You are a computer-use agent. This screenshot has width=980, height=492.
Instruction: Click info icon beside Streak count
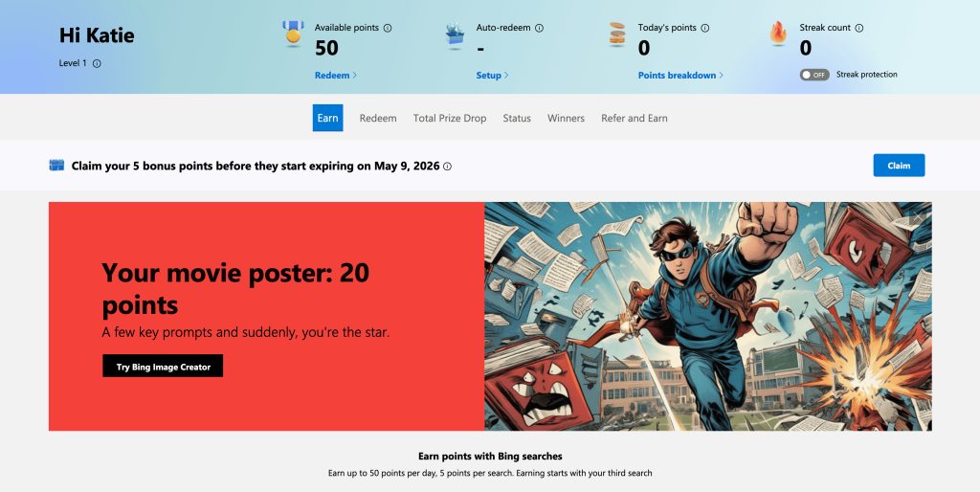point(858,29)
